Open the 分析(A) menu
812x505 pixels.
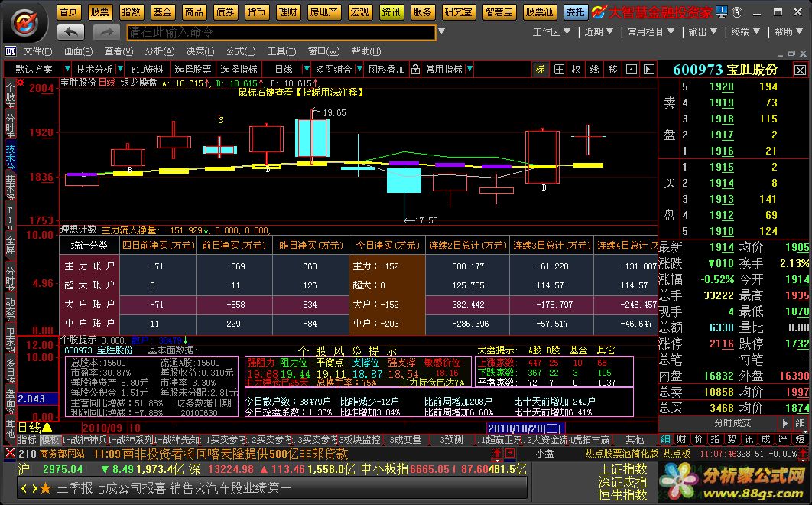(x=160, y=51)
